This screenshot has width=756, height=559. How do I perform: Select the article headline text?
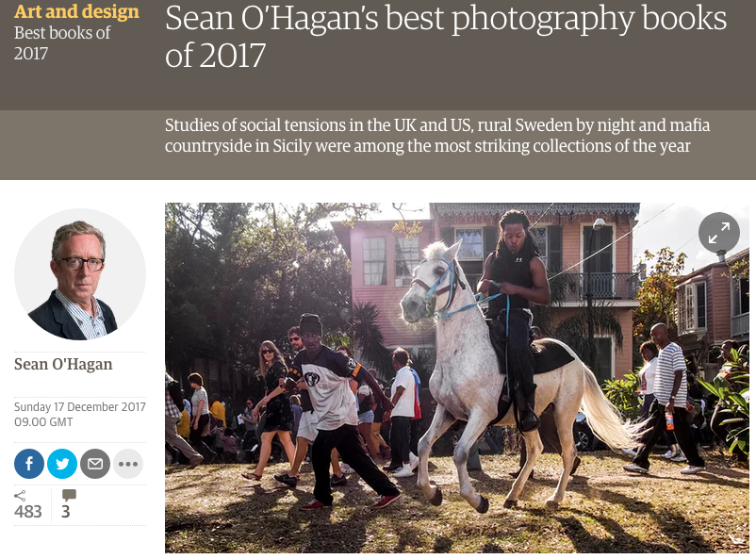tap(446, 37)
